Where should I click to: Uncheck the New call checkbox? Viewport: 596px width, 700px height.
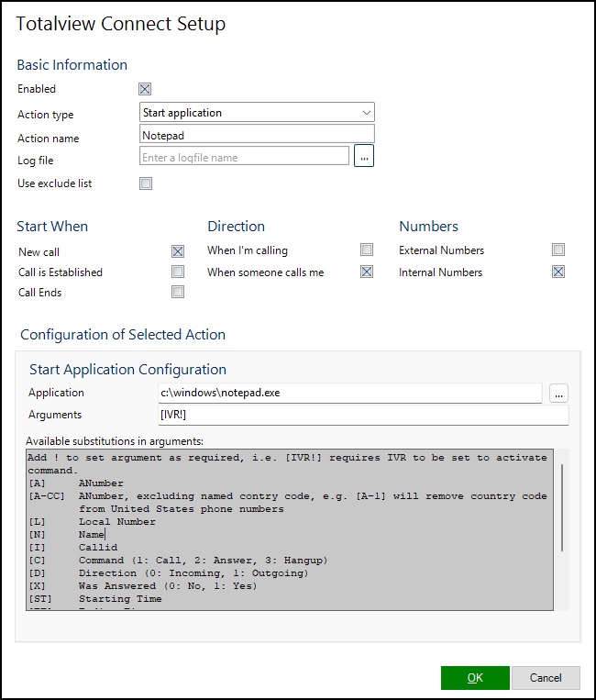coord(178,251)
